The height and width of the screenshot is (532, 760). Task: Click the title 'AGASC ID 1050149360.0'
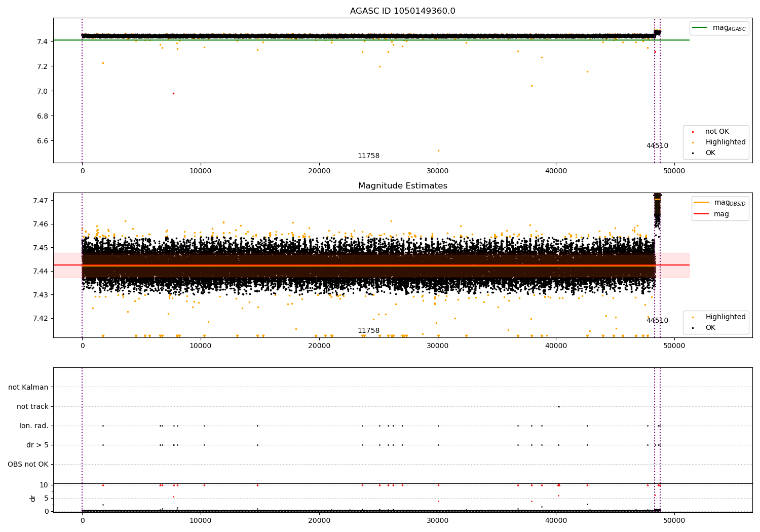[x=402, y=11]
